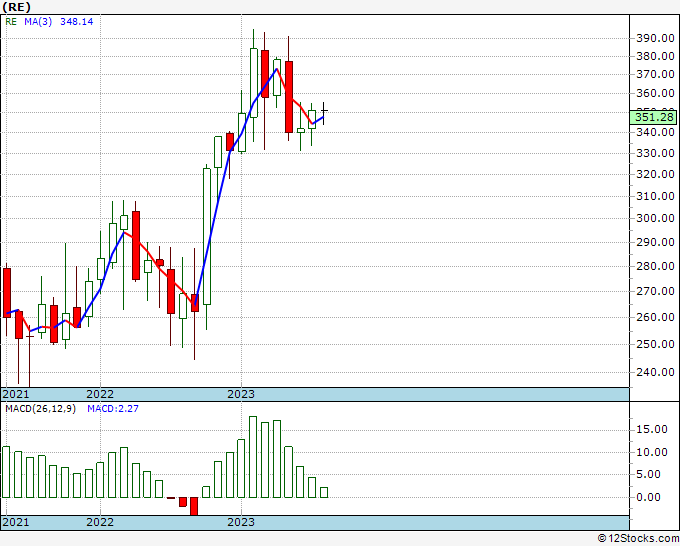Screen dimensions: 680x546
Task: Click the 5.00 MACD axis label
Action: [x=648, y=474]
